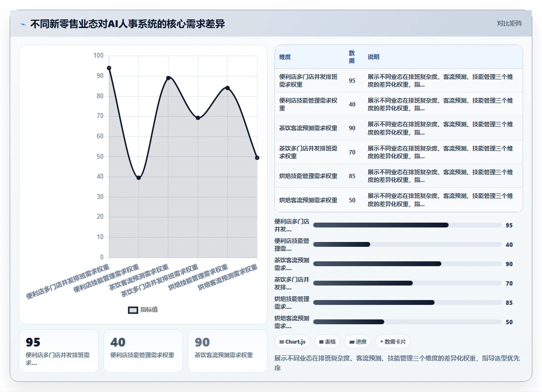Click the chart data point near 89

click(168, 78)
